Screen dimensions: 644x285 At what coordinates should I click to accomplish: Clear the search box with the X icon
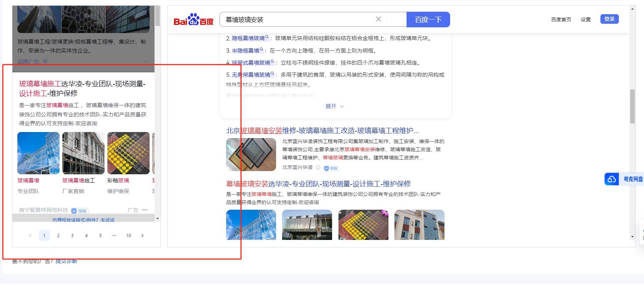[379, 19]
